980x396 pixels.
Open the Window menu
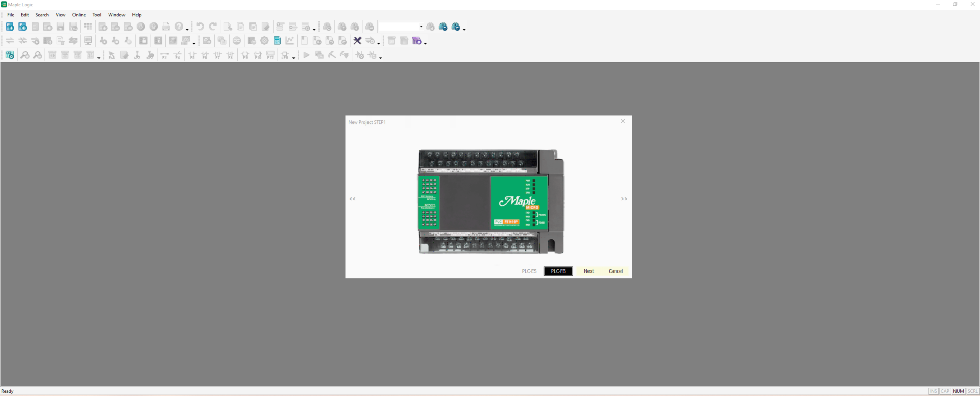[x=117, y=15]
